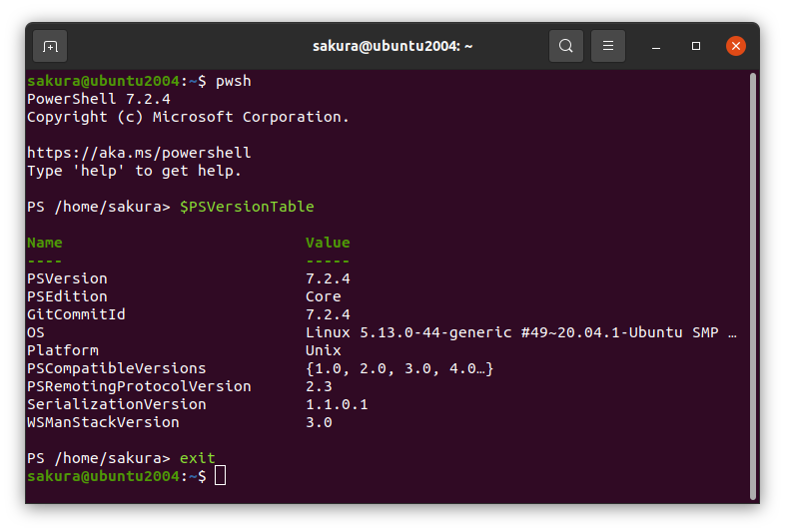
Task: Click the $PSVersionTable command text
Action: [x=247, y=207]
